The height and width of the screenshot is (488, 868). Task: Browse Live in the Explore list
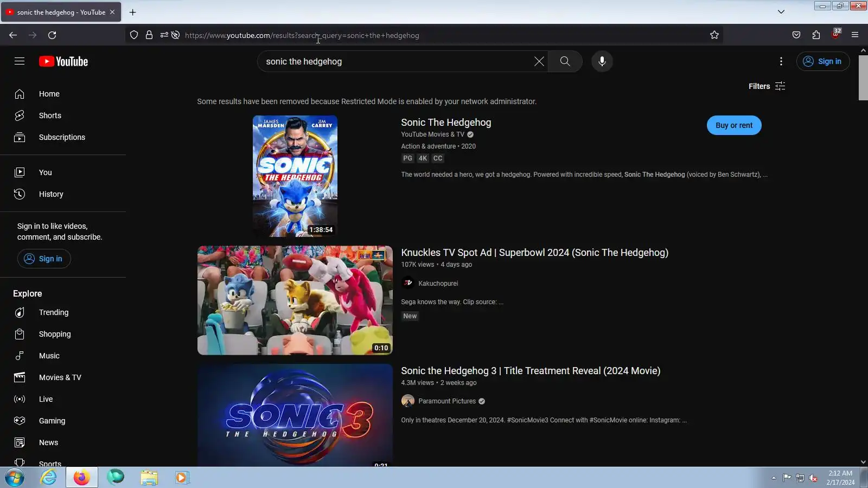click(x=63, y=399)
